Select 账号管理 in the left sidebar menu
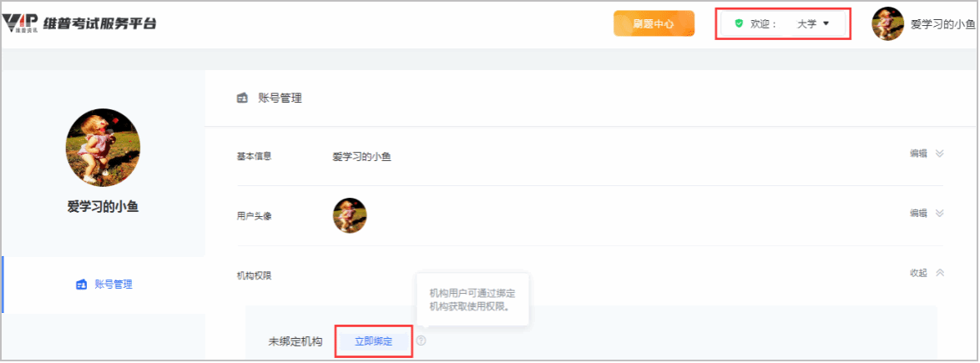Screen dimensions: 980x363 coord(113,285)
